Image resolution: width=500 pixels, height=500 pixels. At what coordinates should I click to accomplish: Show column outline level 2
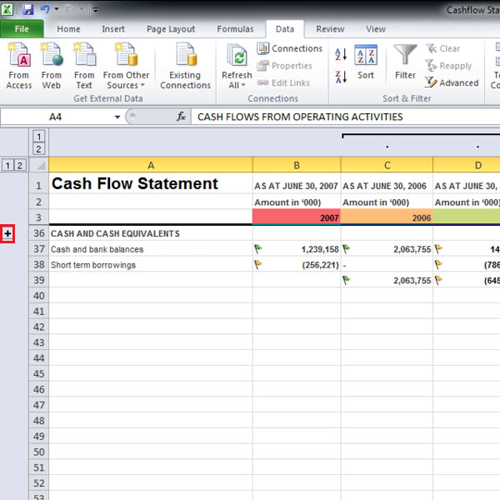pos(39,149)
